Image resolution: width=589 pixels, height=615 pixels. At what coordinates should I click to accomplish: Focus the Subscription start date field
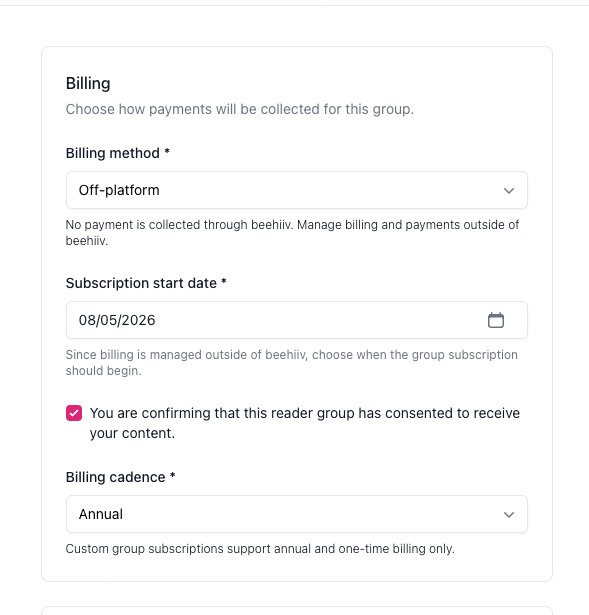(x=297, y=320)
